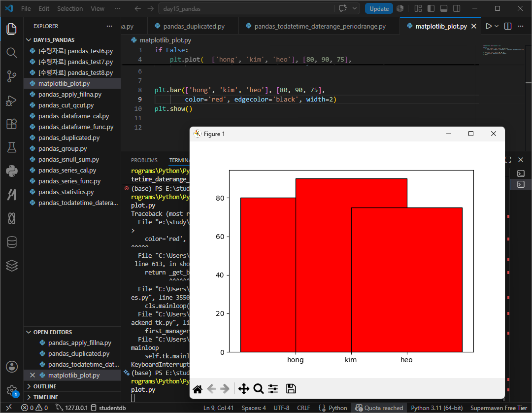The image size is (532, 413).
Task: Maximize the terminal panel size
Action: click(508, 160)
